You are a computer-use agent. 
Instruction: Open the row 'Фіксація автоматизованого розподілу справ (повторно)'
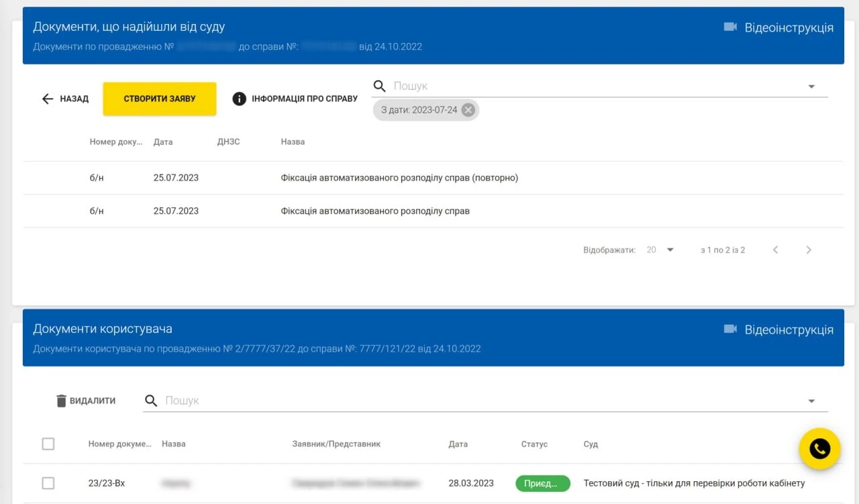[x=399, y=178]
